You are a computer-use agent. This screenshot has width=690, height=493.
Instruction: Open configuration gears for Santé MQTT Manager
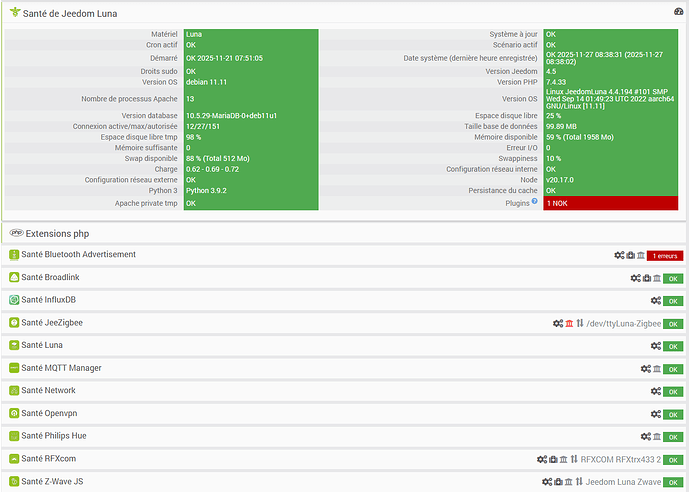coord(646,369)
